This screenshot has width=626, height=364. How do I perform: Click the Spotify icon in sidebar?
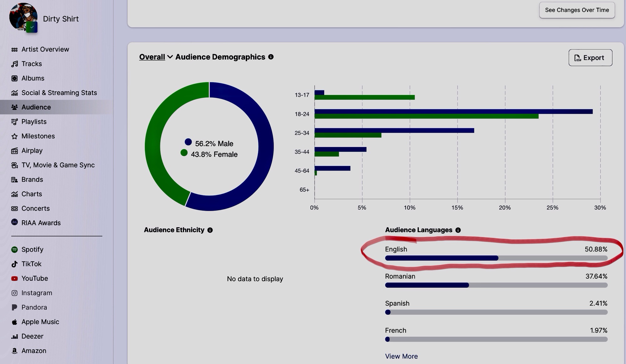click(14, 250)
